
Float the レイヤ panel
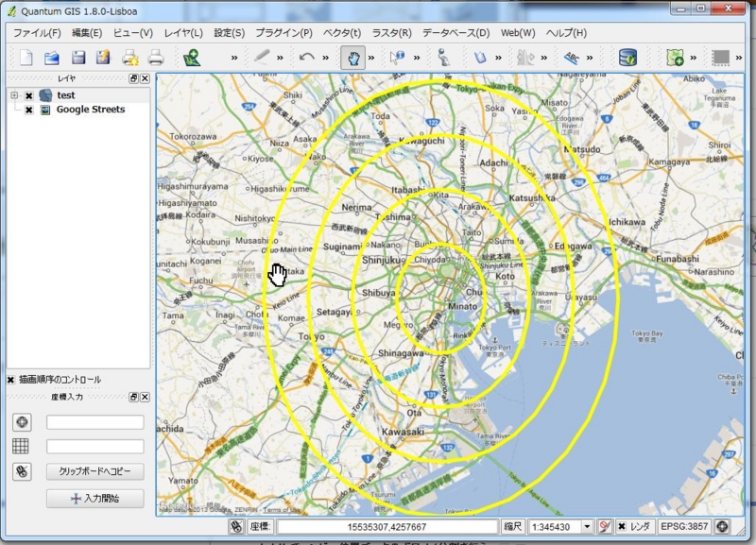[x=133, y=78]
